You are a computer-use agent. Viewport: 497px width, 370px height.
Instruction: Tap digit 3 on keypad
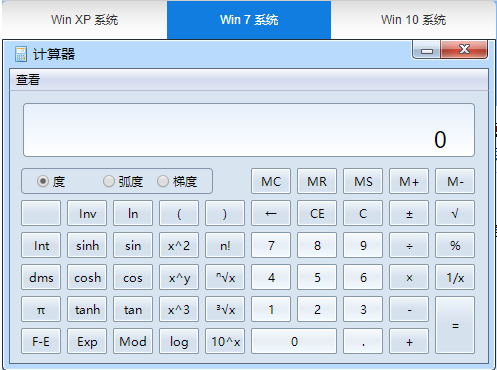(363, 309)
